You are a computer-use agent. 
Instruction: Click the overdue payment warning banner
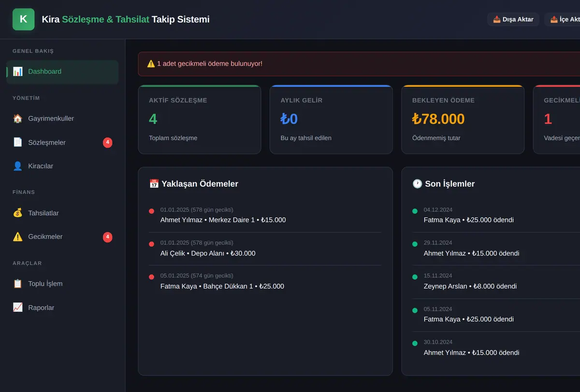(359, 64)
